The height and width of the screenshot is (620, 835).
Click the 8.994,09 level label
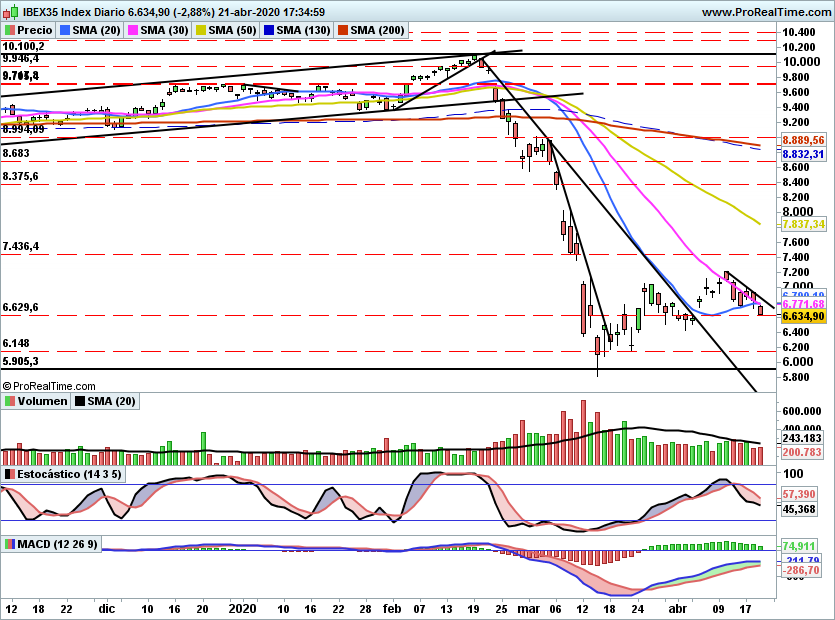click(x=23, y=129)
